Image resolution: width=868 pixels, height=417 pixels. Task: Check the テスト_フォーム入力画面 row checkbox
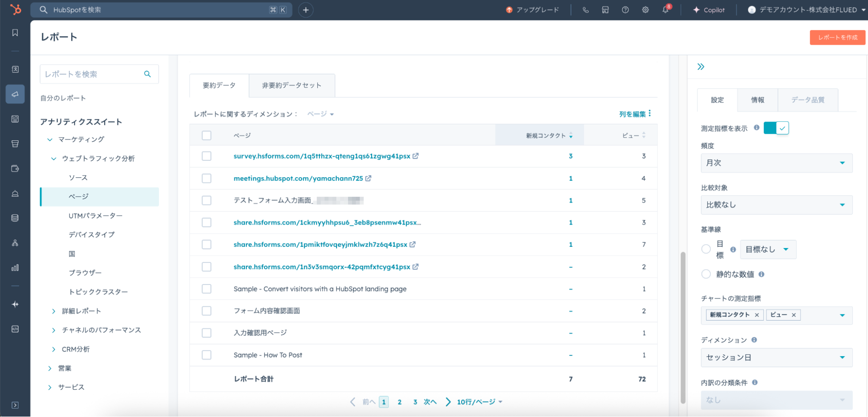click(207, 200)
